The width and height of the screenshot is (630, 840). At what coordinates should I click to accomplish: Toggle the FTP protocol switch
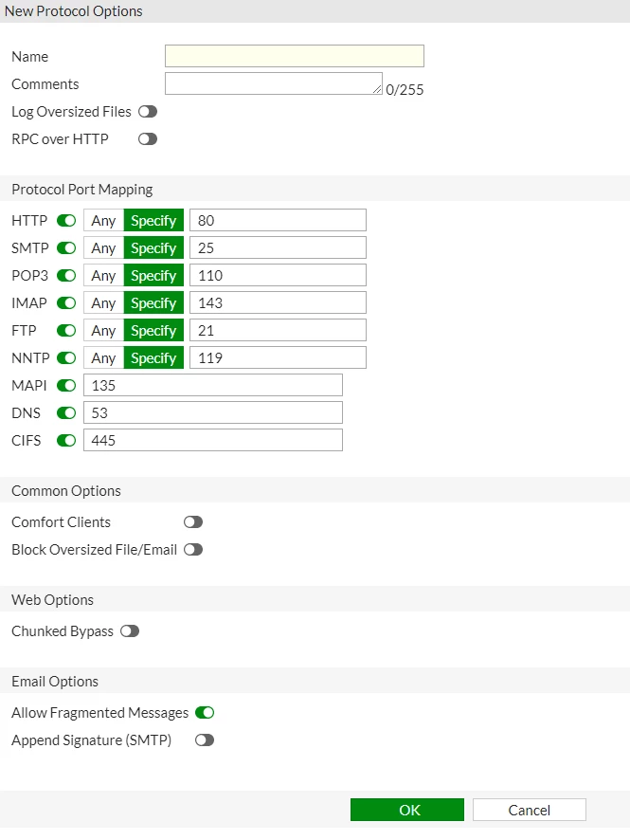(66, 331)
